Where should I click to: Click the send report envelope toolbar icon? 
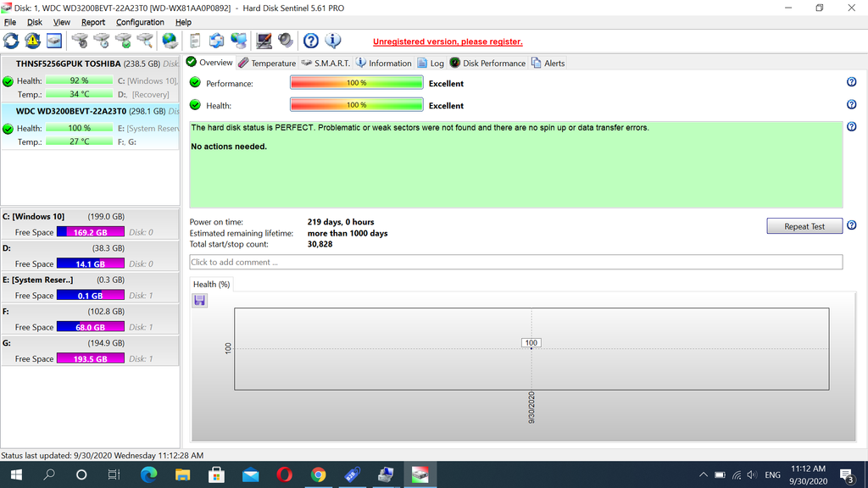(216, 41)
